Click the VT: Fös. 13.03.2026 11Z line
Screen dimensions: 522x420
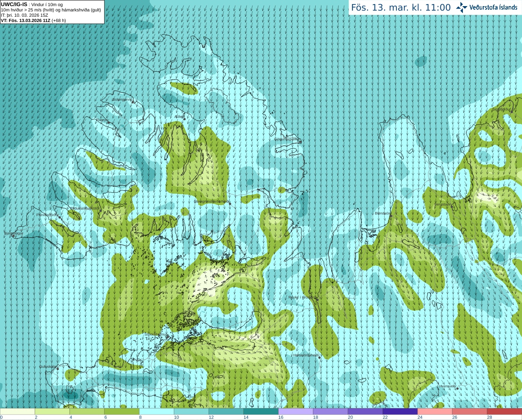[x=33, y=20]
